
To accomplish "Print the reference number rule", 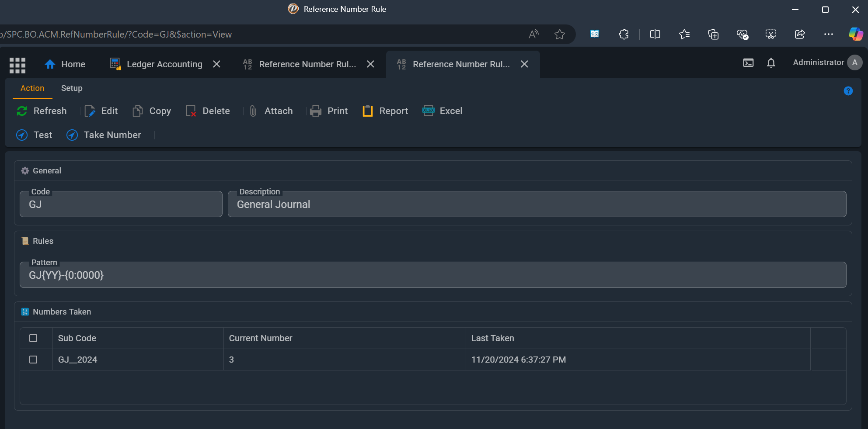I will pyautogui.click(x=329, y=111).
